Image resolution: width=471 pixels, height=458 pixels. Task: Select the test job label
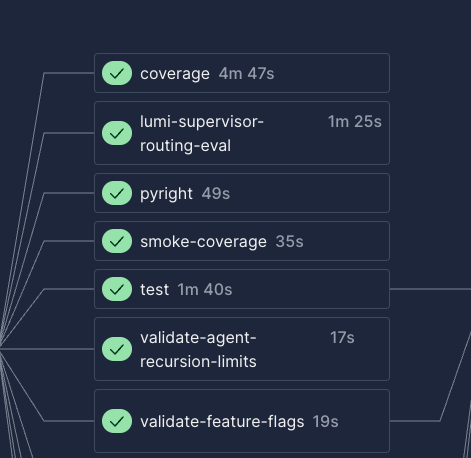coord(154,290)
